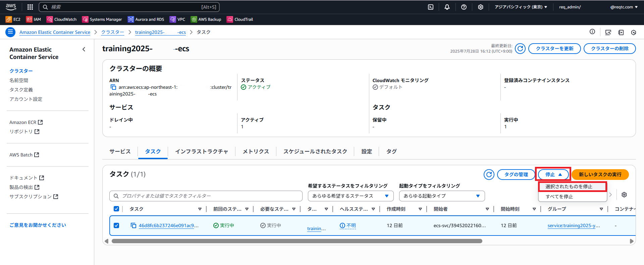Open the screen tools icon in breadcrumb bar
Image resolution: width=644 pixels, height=265 pixels.
608,32
